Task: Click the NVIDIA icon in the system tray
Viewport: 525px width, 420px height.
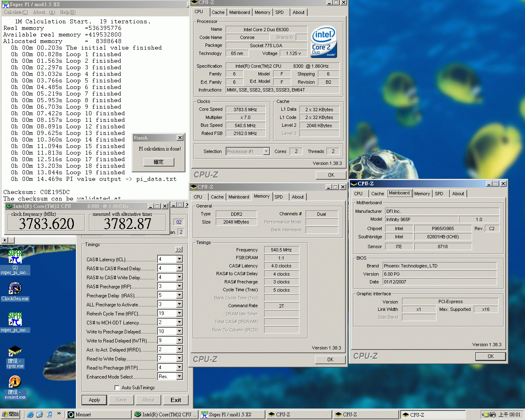Action: pos(486,415)
